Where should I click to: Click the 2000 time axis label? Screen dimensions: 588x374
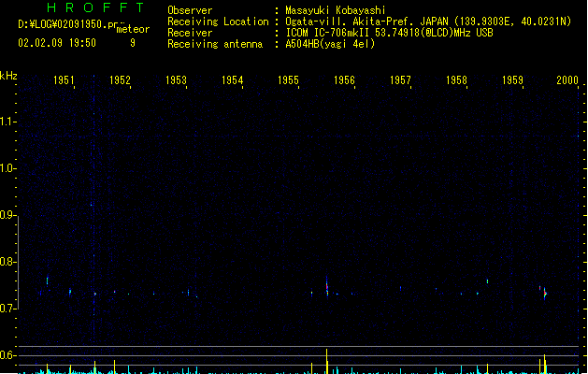tap(567, 80)
